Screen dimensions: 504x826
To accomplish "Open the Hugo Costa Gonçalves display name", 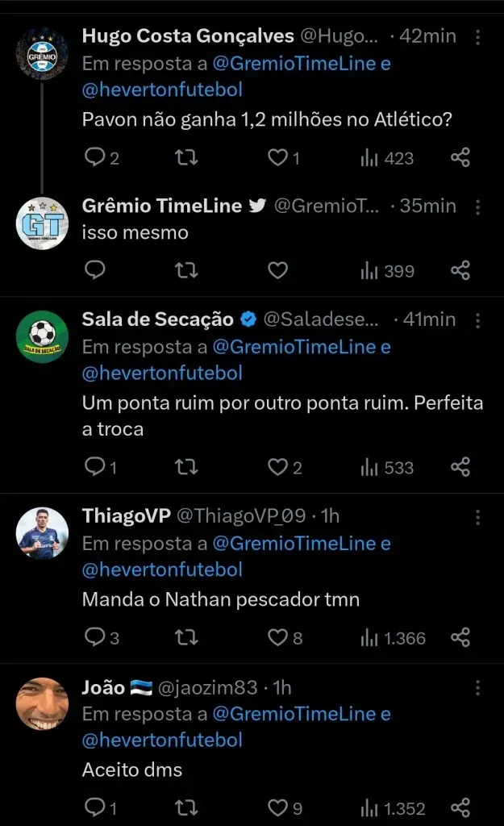I will [x=188, y=36].
